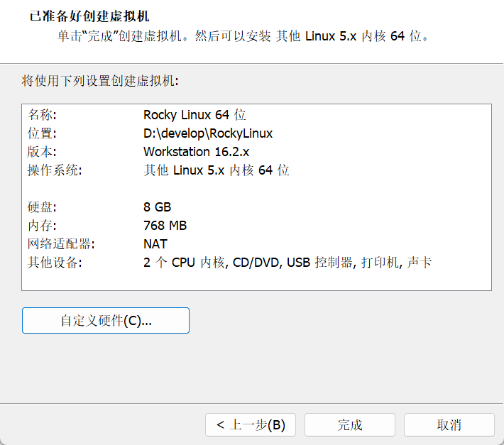The width and height of the screenshot is (504, 445).
Task: Cancel the wizard with 取消
Action: [449, 424]
